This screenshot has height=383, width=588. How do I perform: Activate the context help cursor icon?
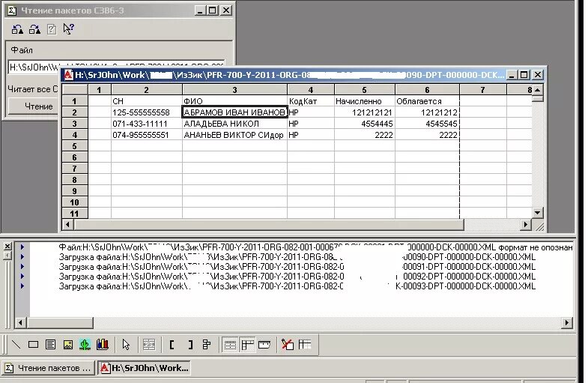coord(68,29)
